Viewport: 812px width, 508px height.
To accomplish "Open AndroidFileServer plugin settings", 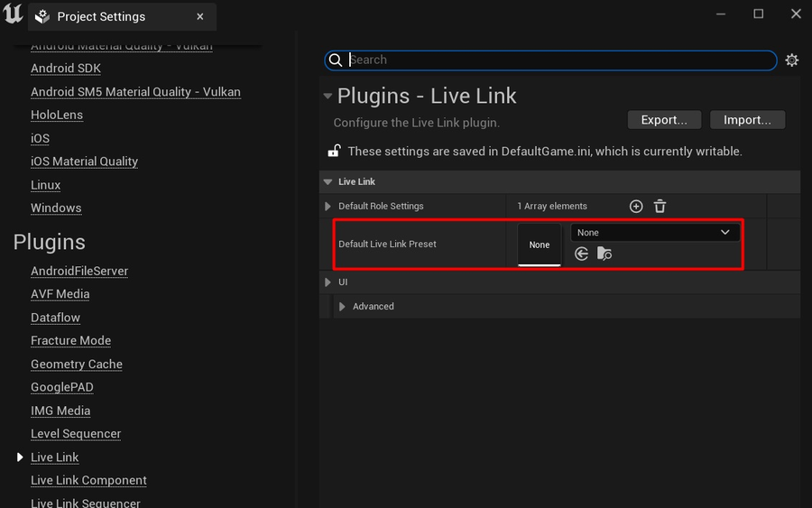I will point(79,271).
